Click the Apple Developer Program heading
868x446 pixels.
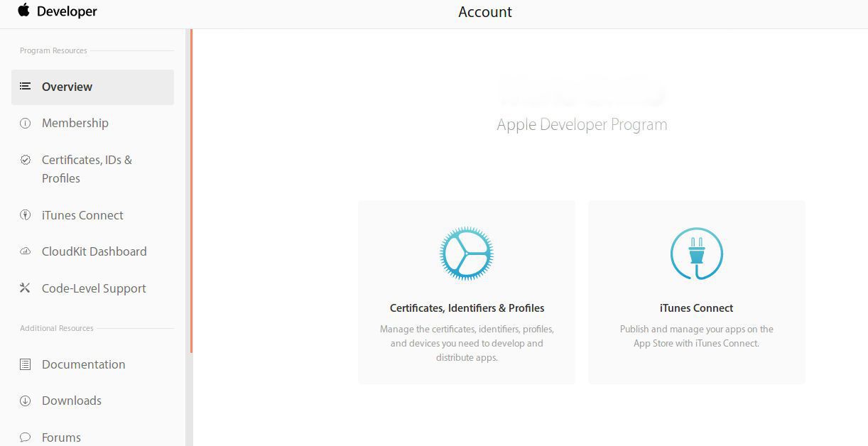point(582,124)
